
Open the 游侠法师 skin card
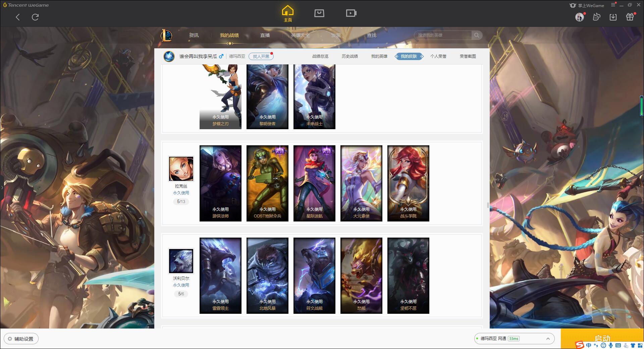click(220, 183)
